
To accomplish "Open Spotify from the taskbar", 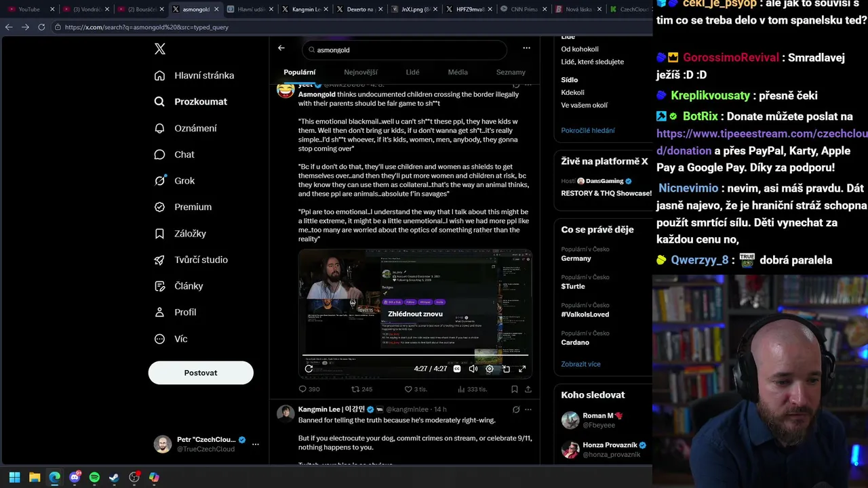I will pyautogui.click(x=94, y=477).
